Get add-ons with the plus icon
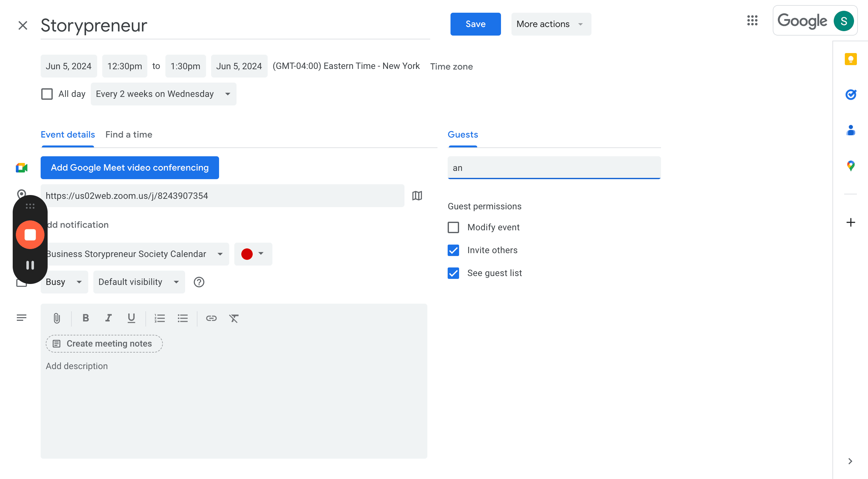This screenshot has height=479, width=868. point(851,222)
